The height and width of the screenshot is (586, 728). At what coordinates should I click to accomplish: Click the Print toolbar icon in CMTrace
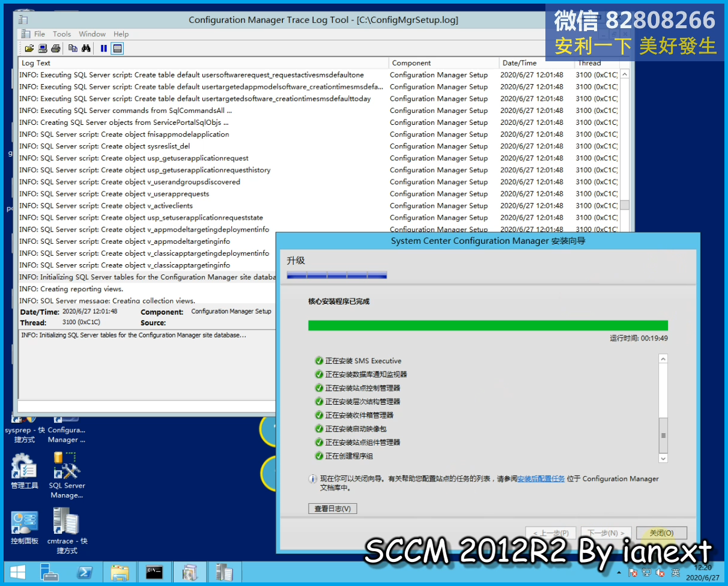55,49
